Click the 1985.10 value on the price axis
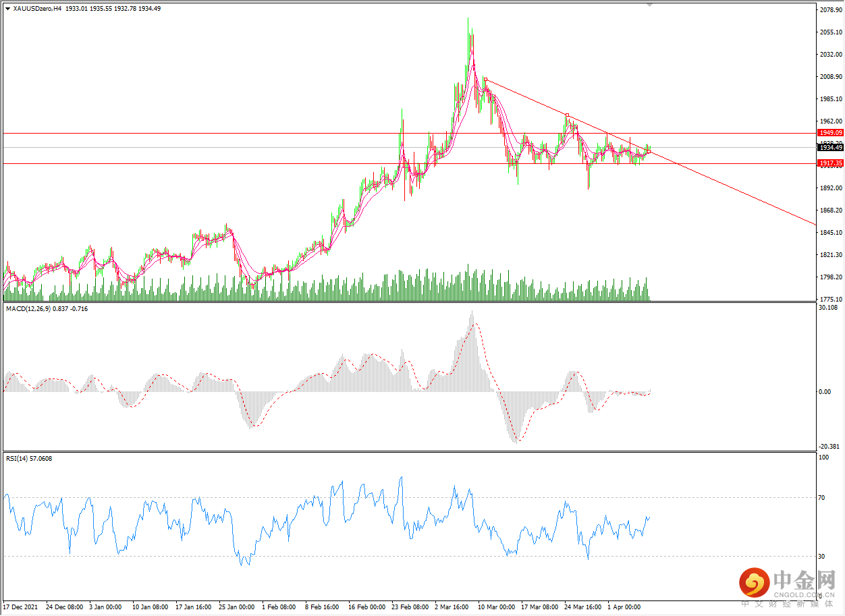845x616 pixels. tap(831, 99)
